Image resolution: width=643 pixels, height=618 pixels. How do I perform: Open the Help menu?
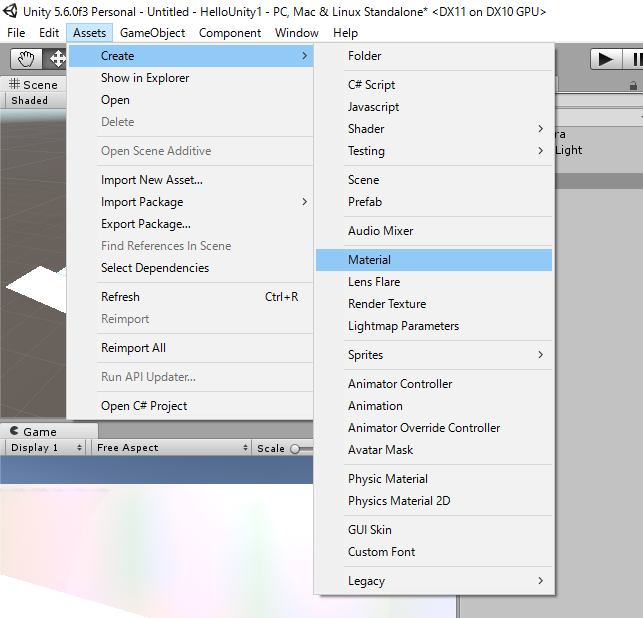click(345, 33)
